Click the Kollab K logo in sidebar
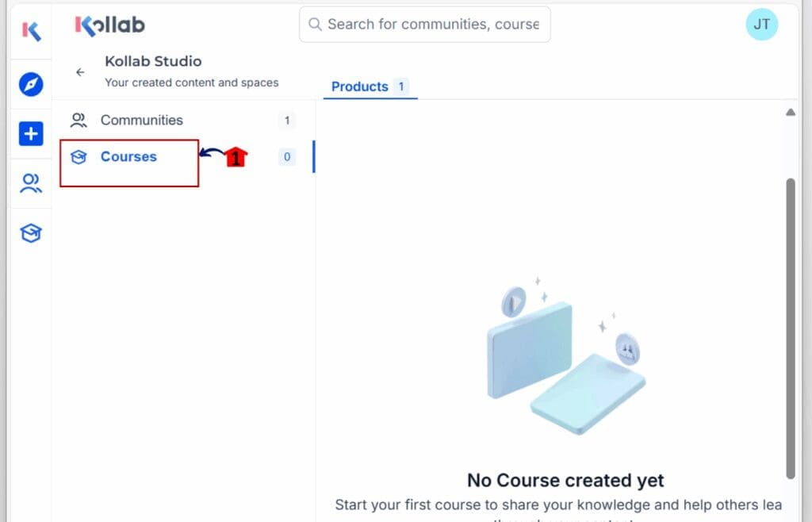 click(31, 31)
